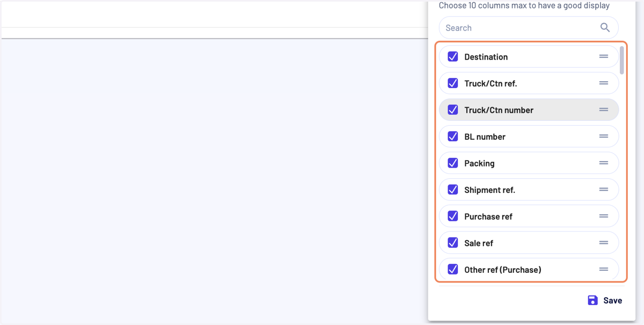Image resolution: width=644 pixels, height=325 pixels.
Task: Select the "Purchase ref" label text
Action: tap(488, 216)
